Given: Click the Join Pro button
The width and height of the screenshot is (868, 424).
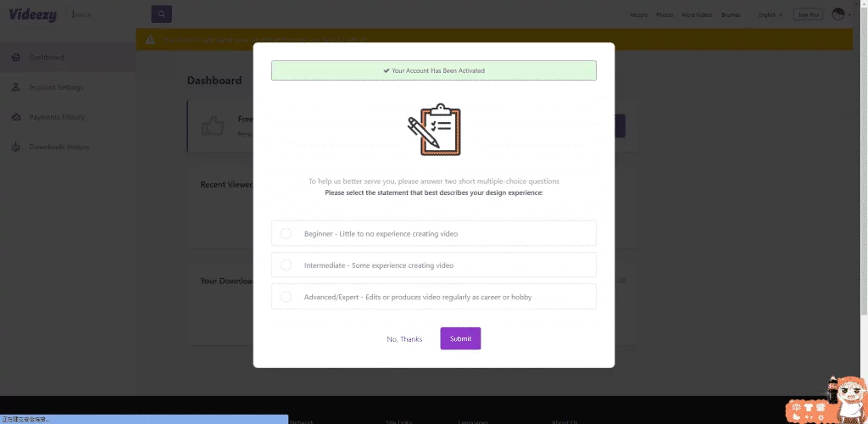Looking at the screenshot, I should tap(808, 15).
